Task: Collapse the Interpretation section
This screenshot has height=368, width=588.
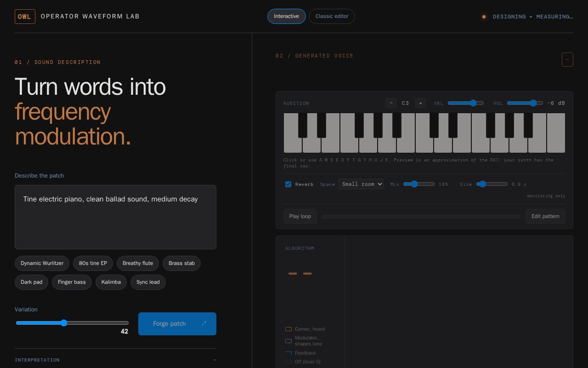Action: tap(215, 360)
